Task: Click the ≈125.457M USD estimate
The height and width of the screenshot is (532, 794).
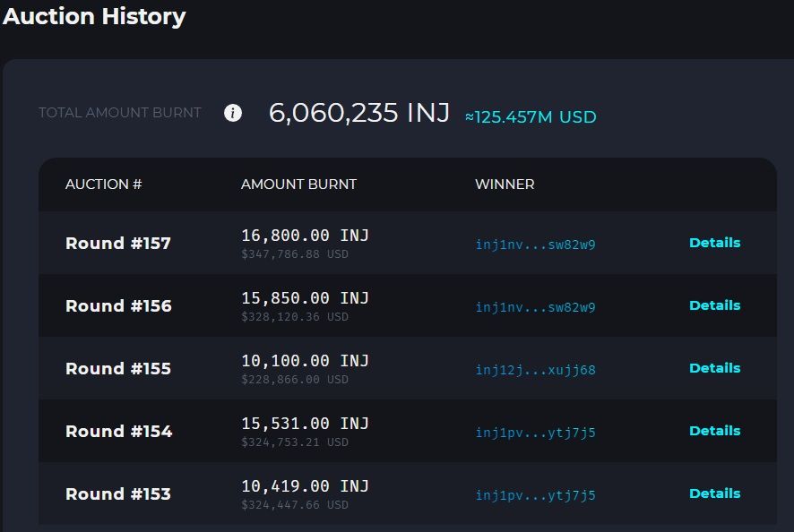Action: tap(531, 117)
